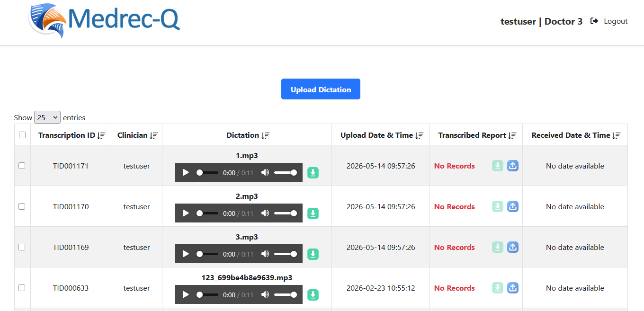Play the 3.mp3 dictation audio
Viewport: 644px width, 311px height.
pos(186,254)
